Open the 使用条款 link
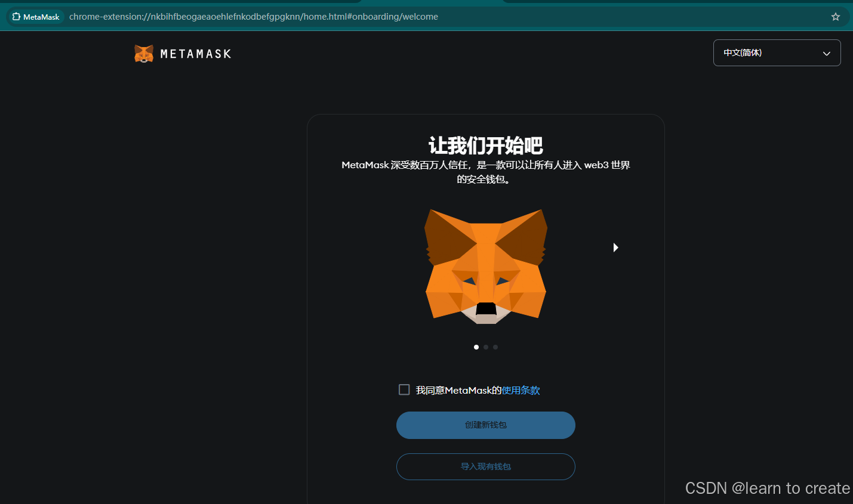Image resolution: width=853 pixels, height=504 pixels. (521, 390)
